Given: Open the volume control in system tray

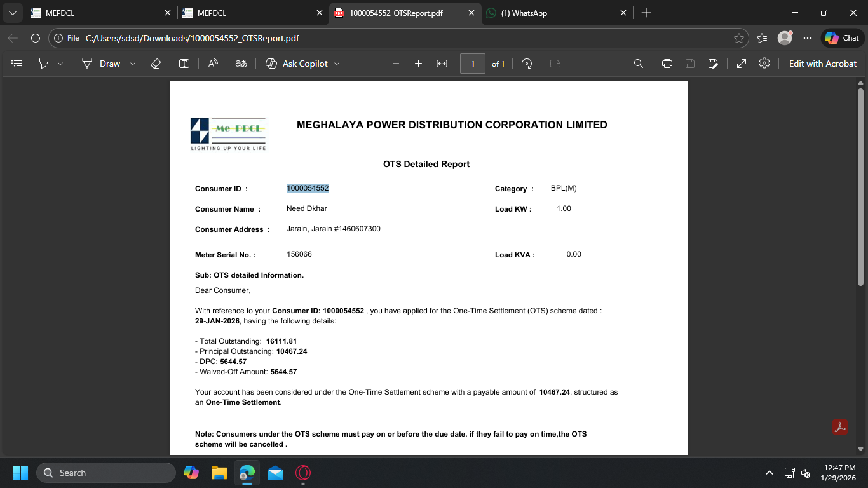Looking at the screenshot, I should [806, 473].
